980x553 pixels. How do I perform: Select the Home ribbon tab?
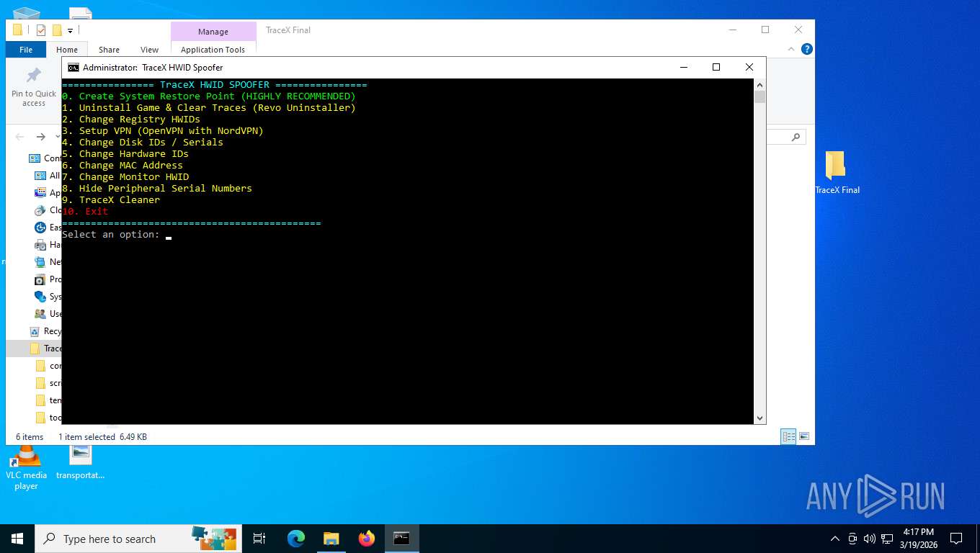67,50
